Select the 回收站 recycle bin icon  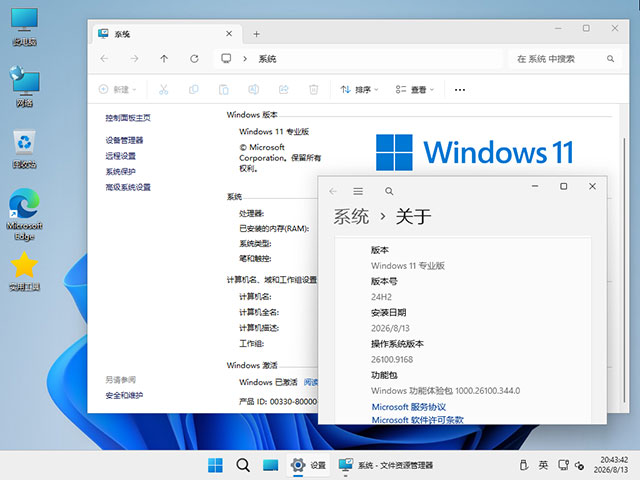[24, 149]
